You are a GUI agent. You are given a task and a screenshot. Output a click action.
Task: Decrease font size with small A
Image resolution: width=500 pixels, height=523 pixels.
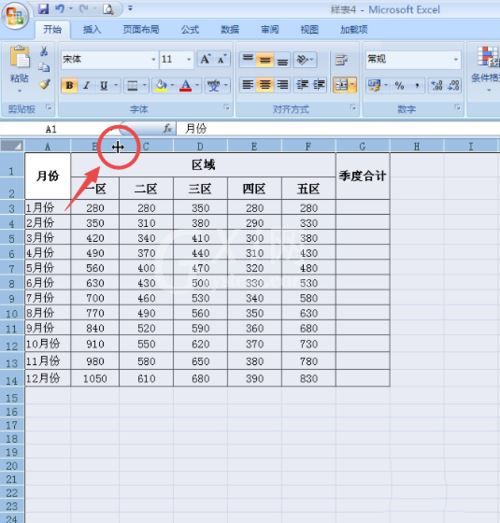(x=221, y=59)
